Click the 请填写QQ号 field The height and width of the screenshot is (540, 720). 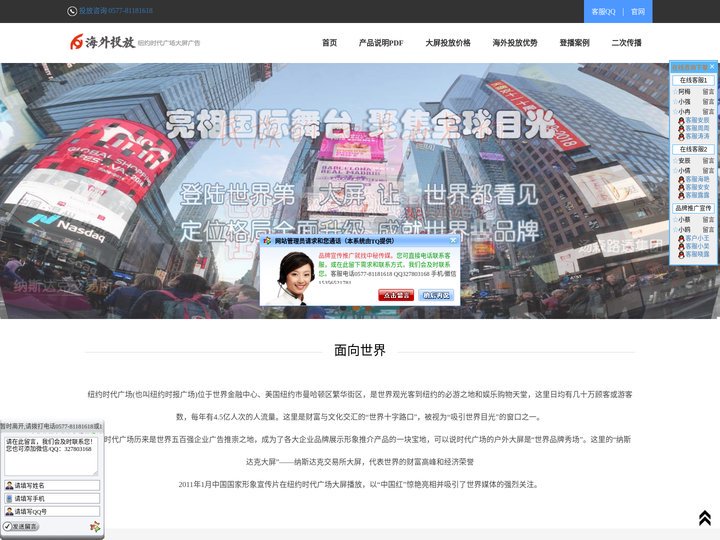coord(52,511)
